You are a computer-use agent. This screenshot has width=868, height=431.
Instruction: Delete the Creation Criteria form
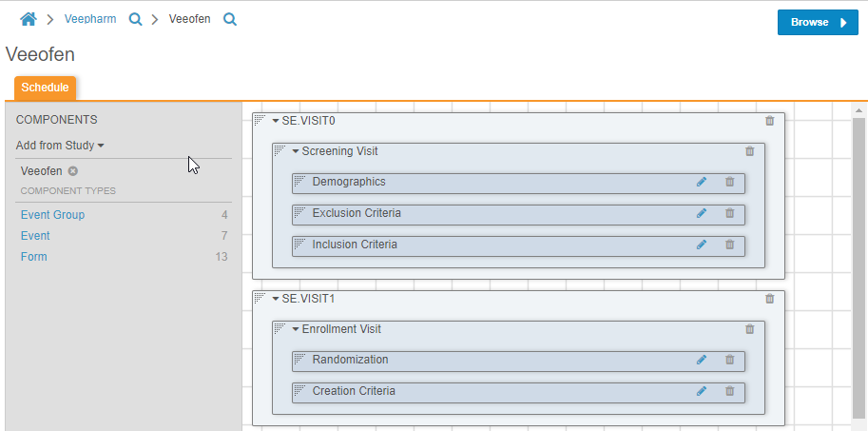[x=730, y=391]
